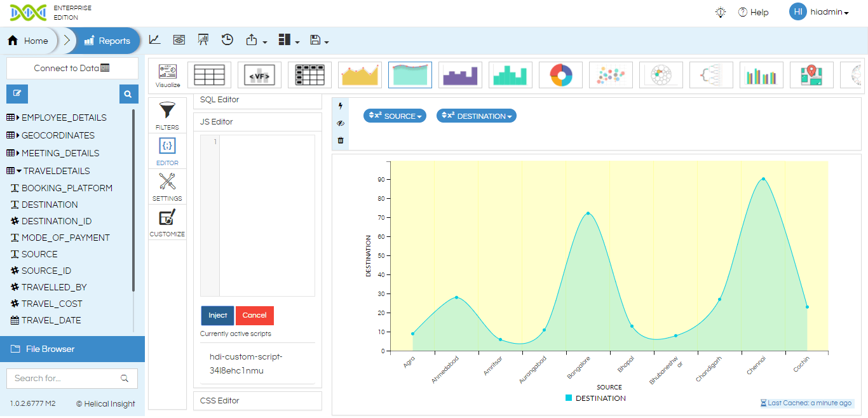Collapse the JS Editor section
Screen dimensions: 868x418
(257, 122)
